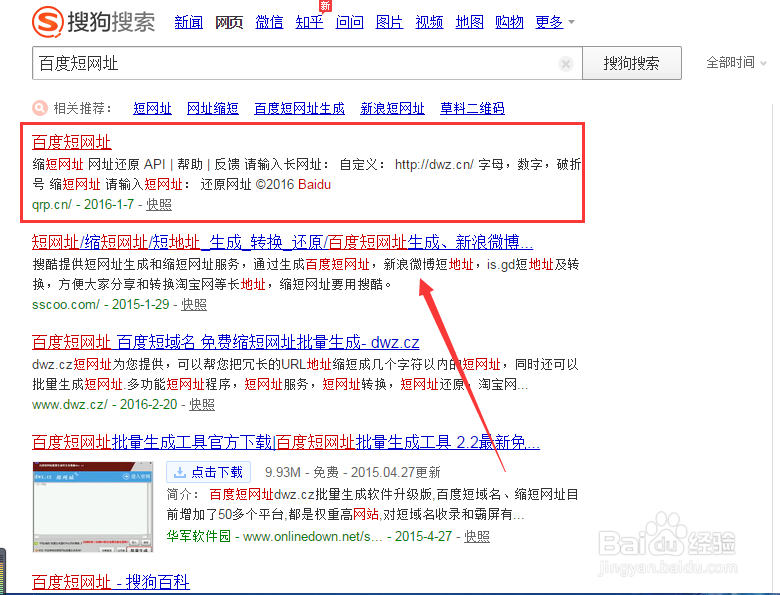
Task: Open the related suggestion 百度短网址生成
Action: point(299,108)
